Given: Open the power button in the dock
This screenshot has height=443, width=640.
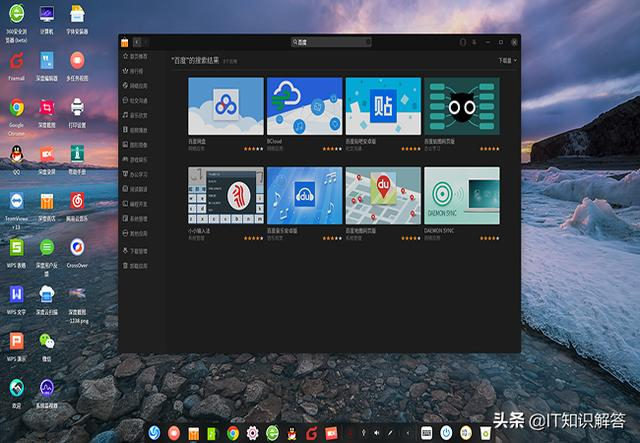Looking at the screenshot, I should [446, 433].
